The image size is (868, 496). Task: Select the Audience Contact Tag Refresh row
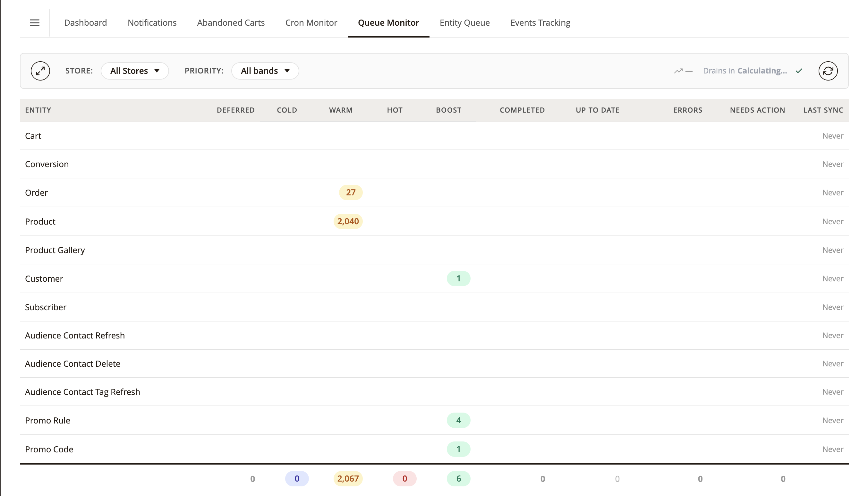434,392
